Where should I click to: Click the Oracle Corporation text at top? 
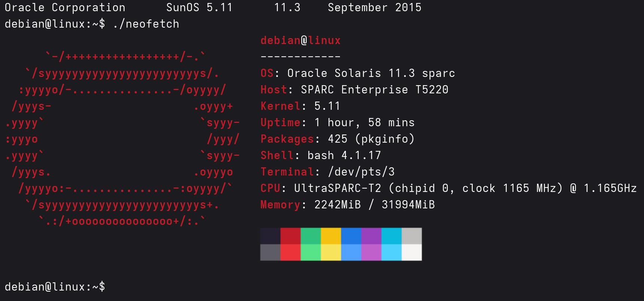pos(65,7)
